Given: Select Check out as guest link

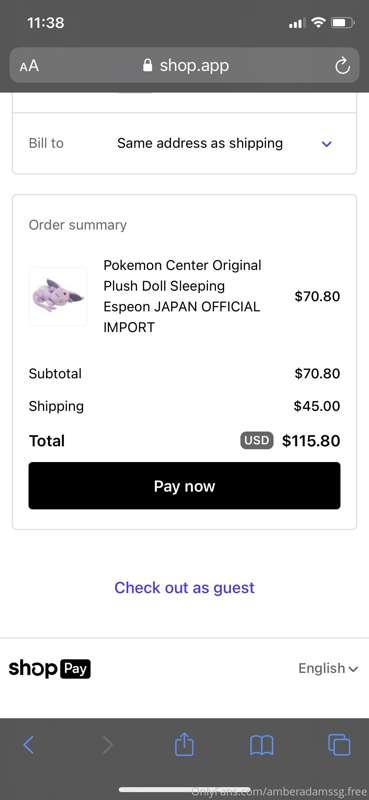Looking at the screenshot, I should [x=184, y=587].
